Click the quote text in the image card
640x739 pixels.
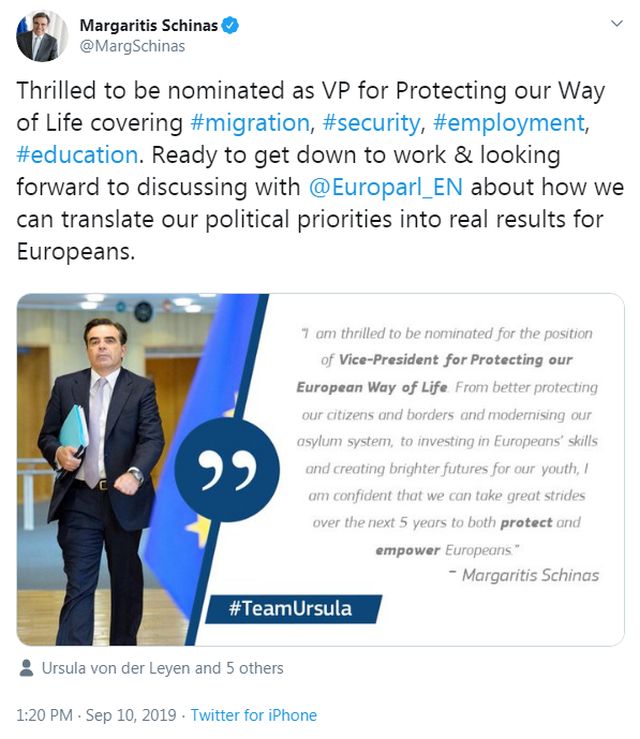[x=445, y=440]
